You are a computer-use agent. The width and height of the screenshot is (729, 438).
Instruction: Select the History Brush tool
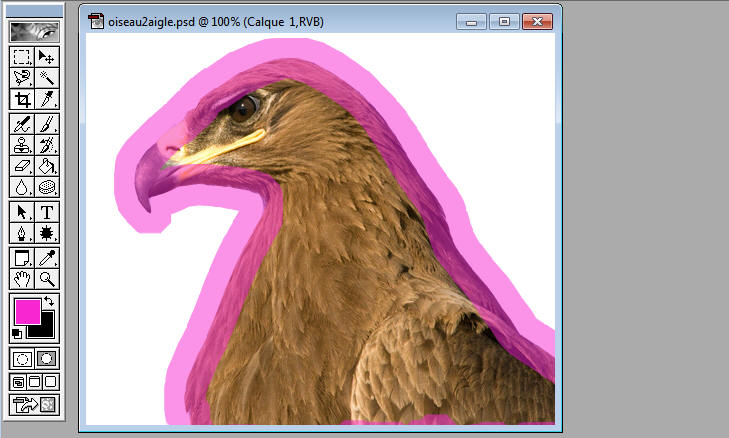pos(46,145)
